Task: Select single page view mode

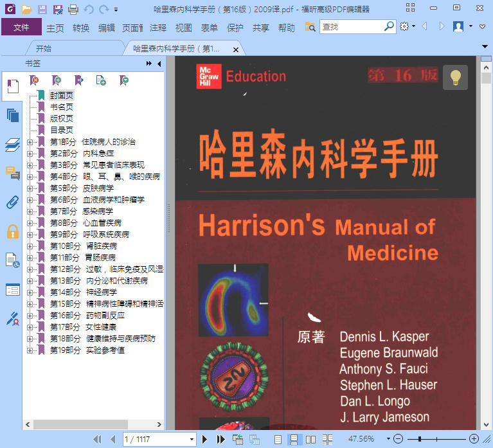Action: 278,439
